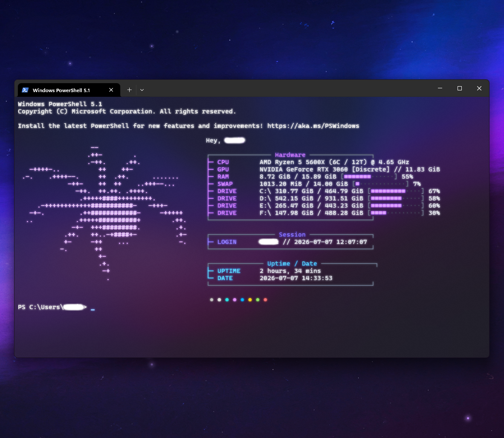Click the C:\ 310.77 GiB value
The height and width of the screenshot is (438, 504).
coord(287,191)
